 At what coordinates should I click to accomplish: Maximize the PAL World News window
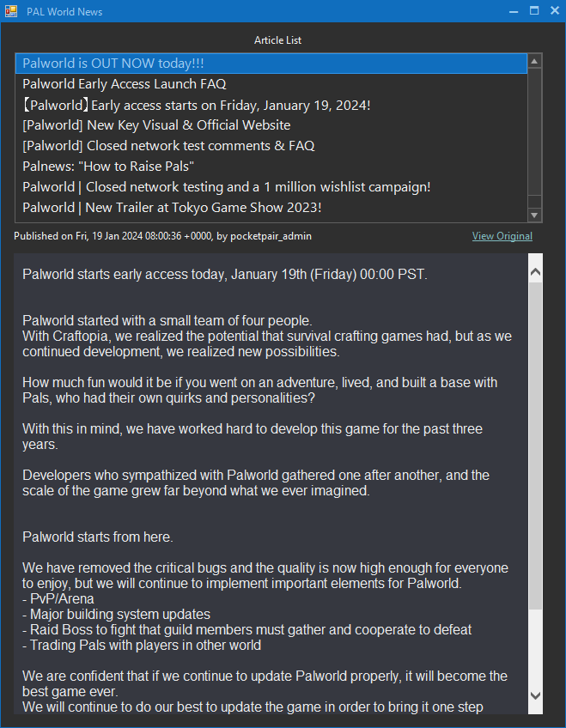(x=533, y=11)
